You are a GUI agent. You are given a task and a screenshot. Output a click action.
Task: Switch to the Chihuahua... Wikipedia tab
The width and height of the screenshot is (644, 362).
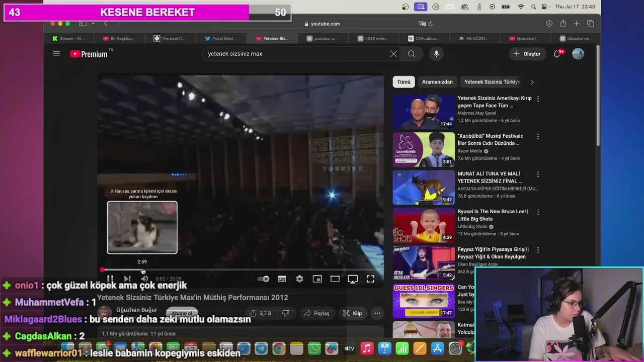coord(424,39)
